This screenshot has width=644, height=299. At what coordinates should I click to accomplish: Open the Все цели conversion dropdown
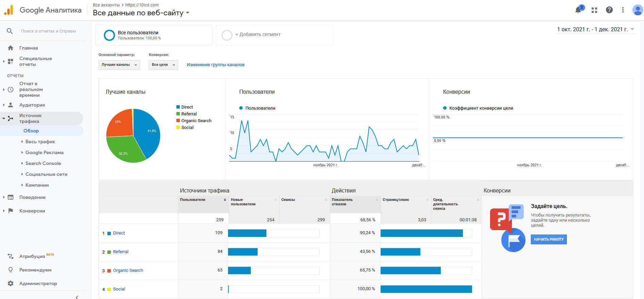[163, 65]
